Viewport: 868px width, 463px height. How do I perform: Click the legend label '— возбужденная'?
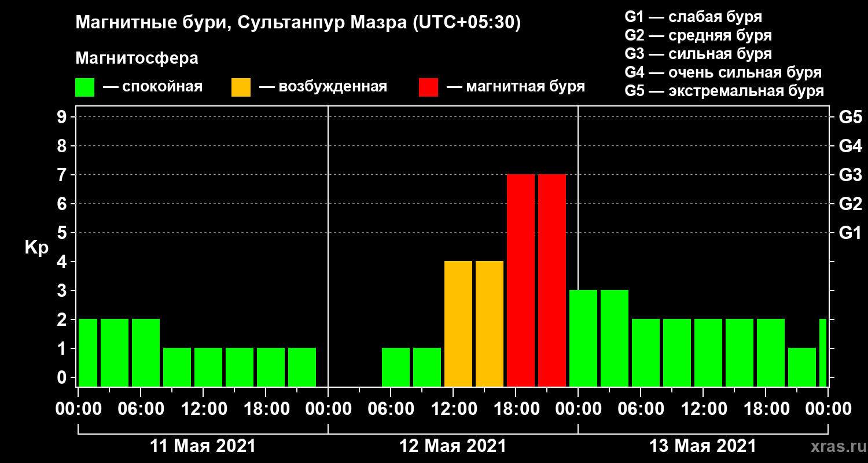323,87
